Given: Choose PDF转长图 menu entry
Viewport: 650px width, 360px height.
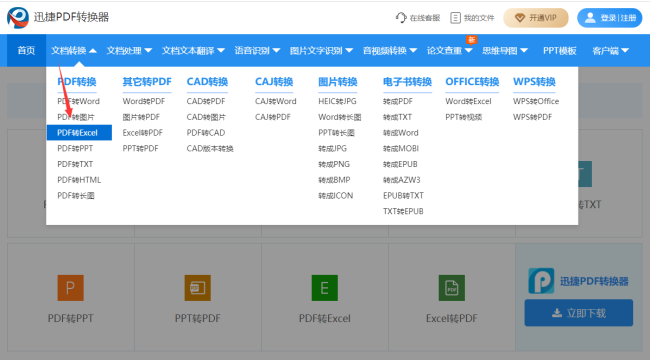Looking at the screenshot, I should pos(76,196).
